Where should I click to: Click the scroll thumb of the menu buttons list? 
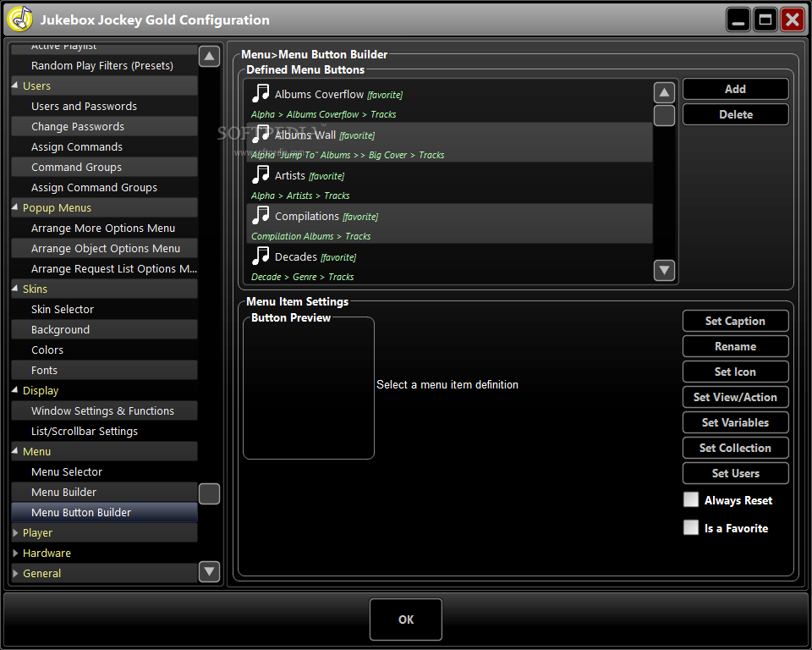coord(664,116)
